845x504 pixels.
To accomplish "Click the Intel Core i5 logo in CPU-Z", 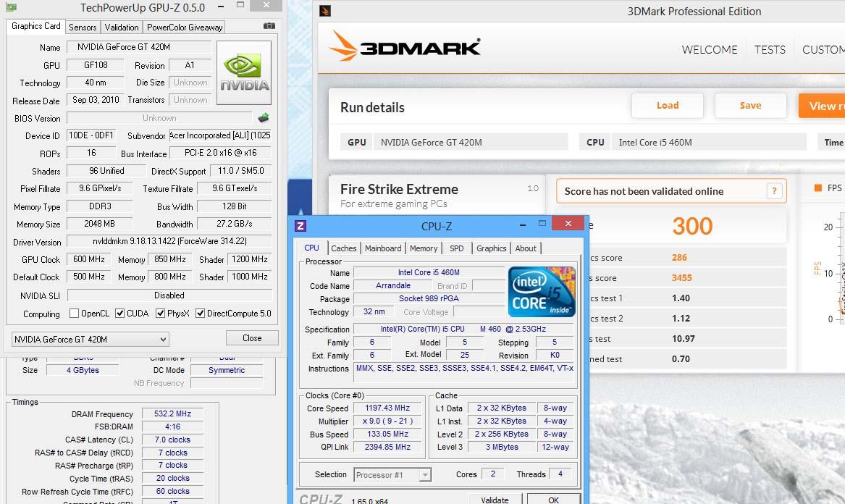I will (x=542, y=292).
